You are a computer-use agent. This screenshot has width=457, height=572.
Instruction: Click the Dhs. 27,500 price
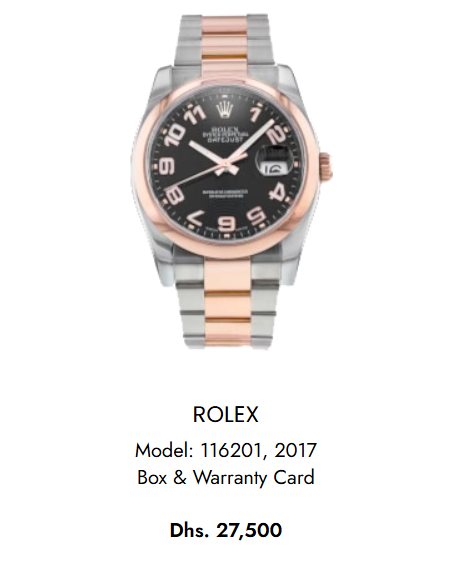[x=226, y=530]
